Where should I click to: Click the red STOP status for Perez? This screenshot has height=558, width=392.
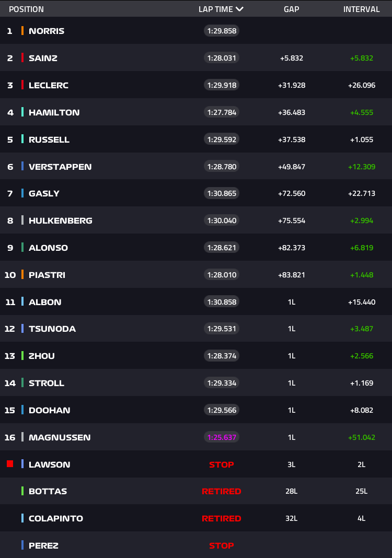(x=222, y=545)
